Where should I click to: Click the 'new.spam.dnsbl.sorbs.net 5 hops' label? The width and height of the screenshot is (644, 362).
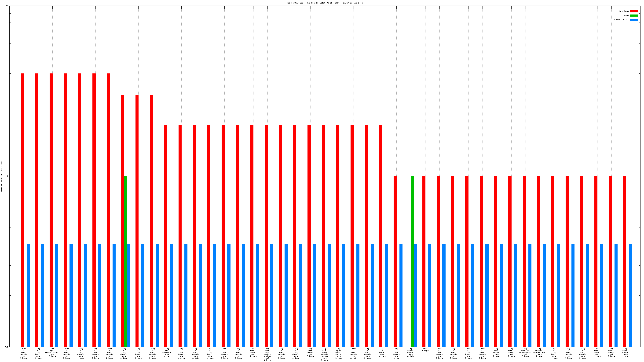pyautogui.click(x=267, y=354)
